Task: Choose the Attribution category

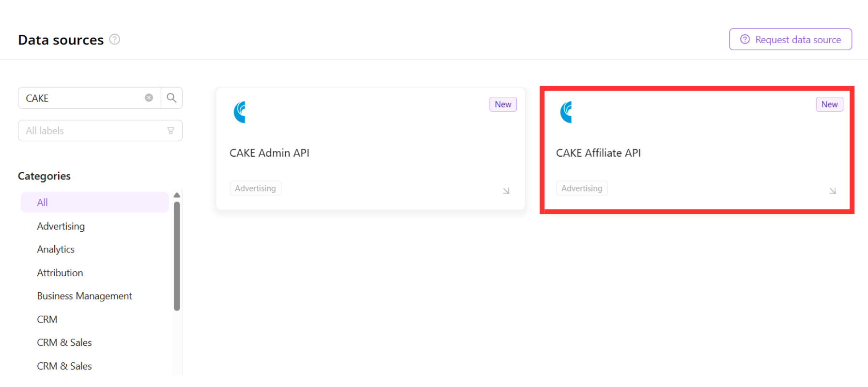Action: pos(60,273)
